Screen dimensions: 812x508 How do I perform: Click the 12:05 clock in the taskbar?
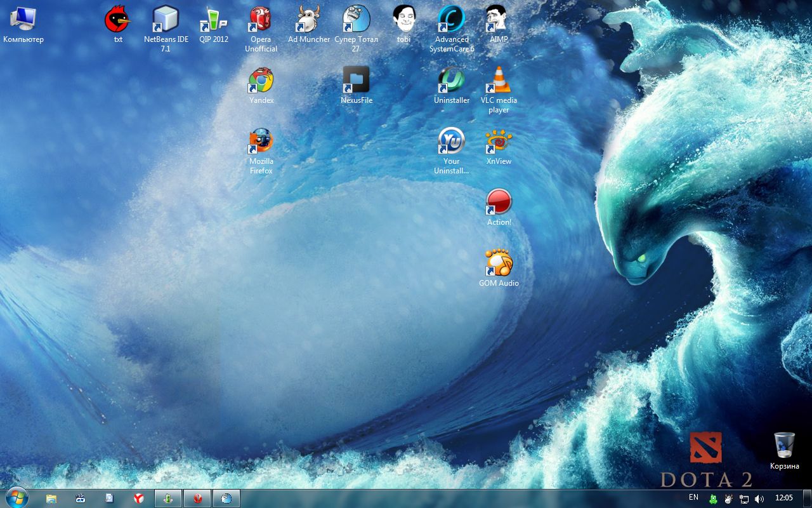784,498
